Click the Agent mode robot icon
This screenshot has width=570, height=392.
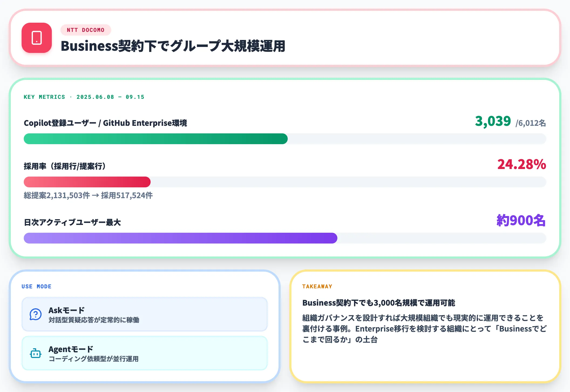pos(36,353)
